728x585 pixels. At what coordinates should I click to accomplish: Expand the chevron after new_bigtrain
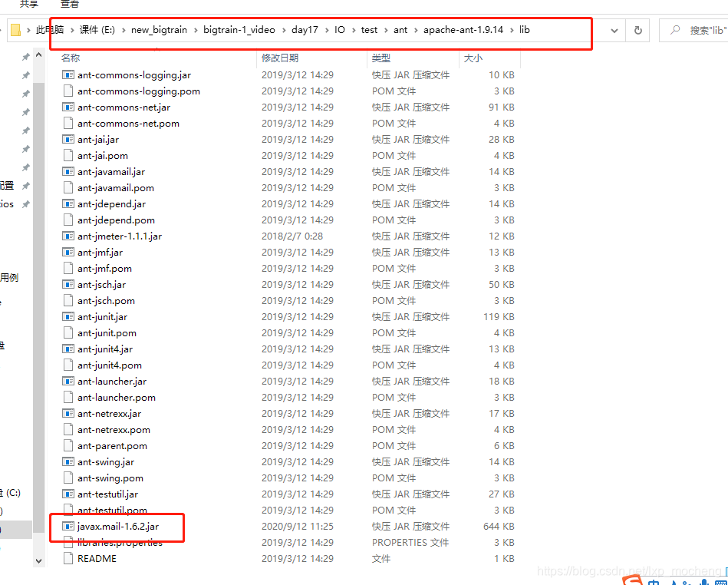pos(195,30)
